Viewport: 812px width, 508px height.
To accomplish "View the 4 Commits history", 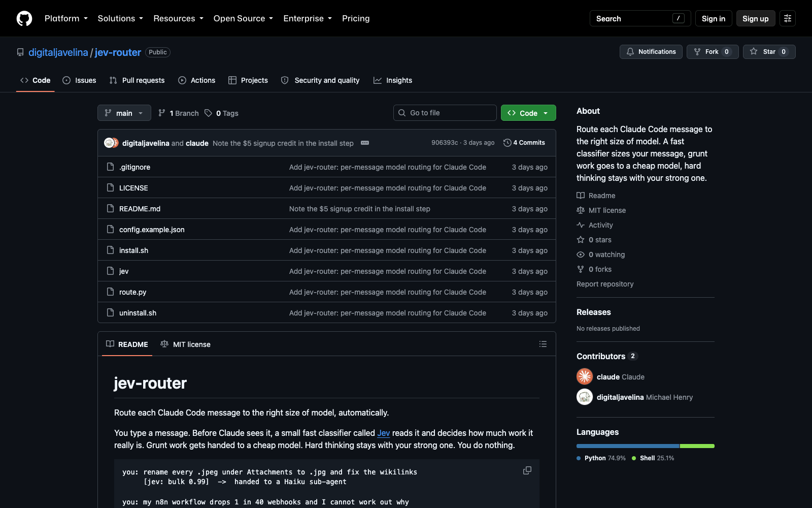I will [x=524, y=143].
